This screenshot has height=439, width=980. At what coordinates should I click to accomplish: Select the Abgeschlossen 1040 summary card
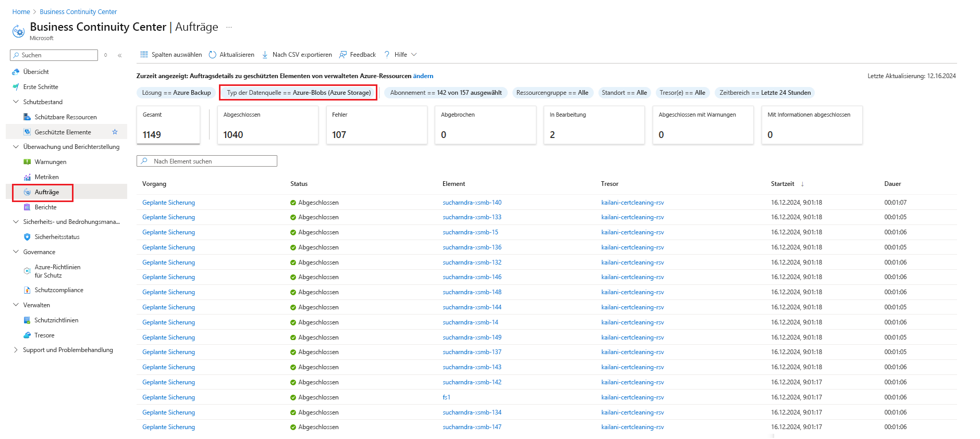[268, 125]
